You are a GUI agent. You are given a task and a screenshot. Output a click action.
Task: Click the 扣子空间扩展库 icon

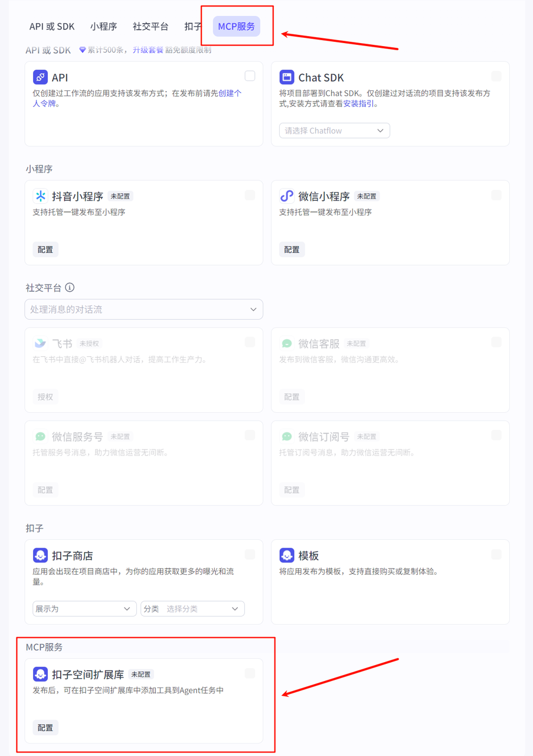[40, 674]
